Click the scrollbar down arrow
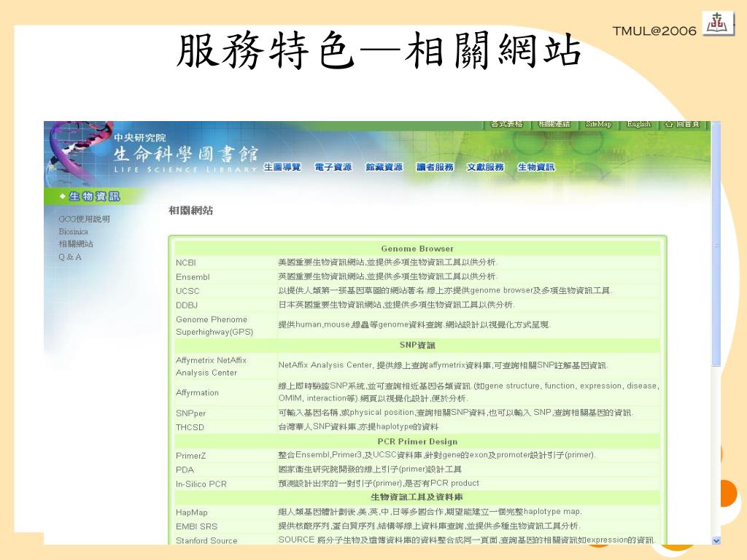This screenshot has width=747, height=560. (x=716, y=540)
